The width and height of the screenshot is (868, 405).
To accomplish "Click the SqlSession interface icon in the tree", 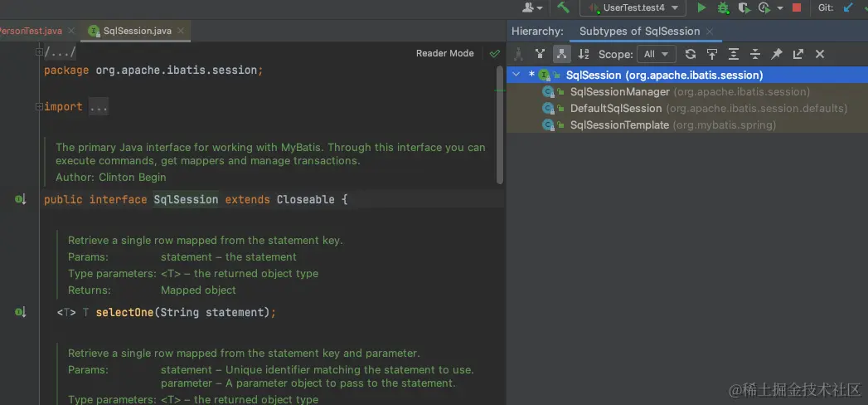I will coord(544,75).
